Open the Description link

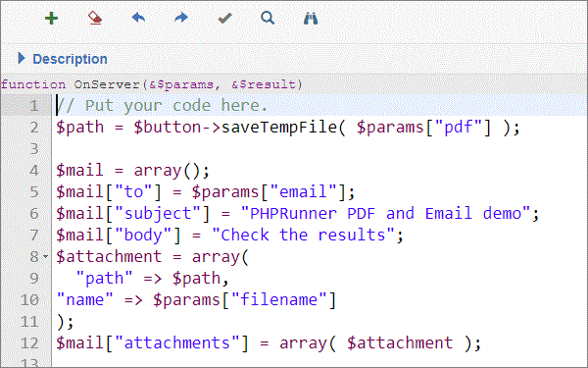point(70,59)
